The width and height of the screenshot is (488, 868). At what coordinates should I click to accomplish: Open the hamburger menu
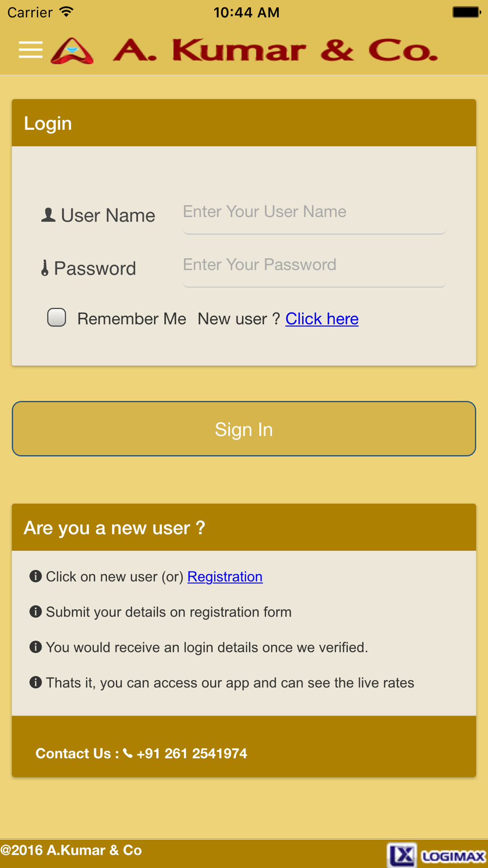tap(30, 50)
